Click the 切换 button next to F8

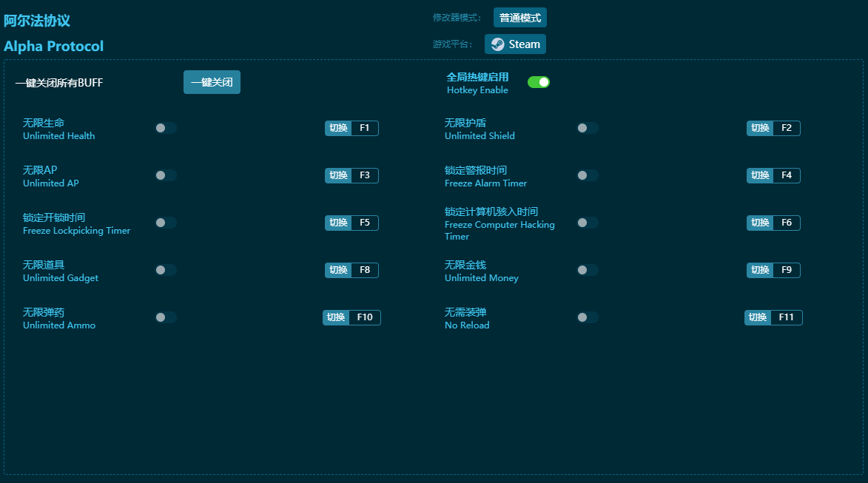click(338, 270)
